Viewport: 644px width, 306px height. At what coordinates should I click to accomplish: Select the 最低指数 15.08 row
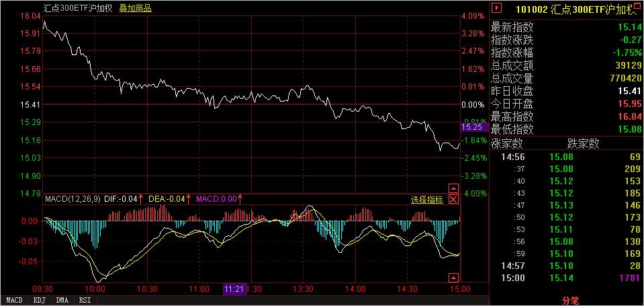566,130
